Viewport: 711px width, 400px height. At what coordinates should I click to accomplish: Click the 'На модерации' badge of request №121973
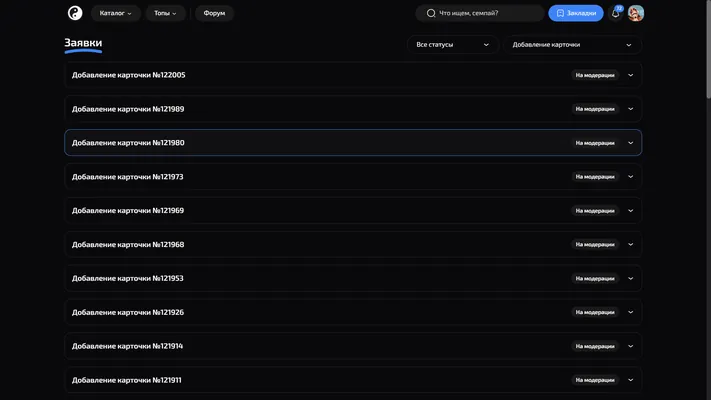[x=595, y=177]
